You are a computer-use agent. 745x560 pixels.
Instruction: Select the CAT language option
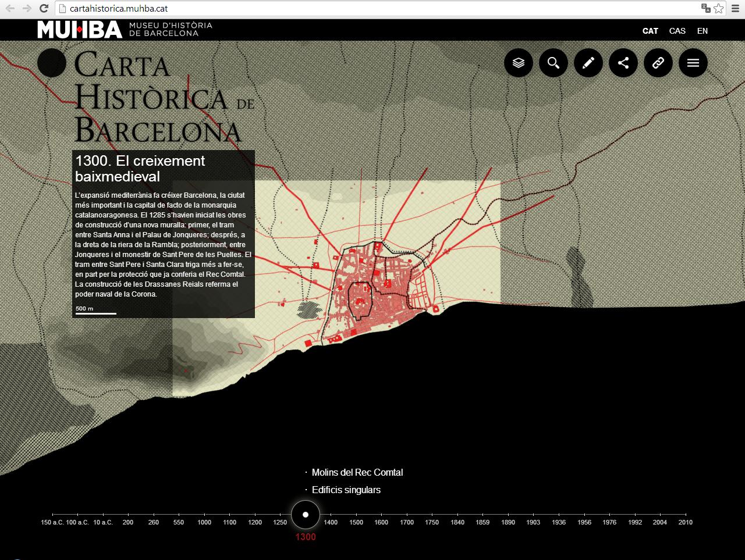tap(650, 31)
